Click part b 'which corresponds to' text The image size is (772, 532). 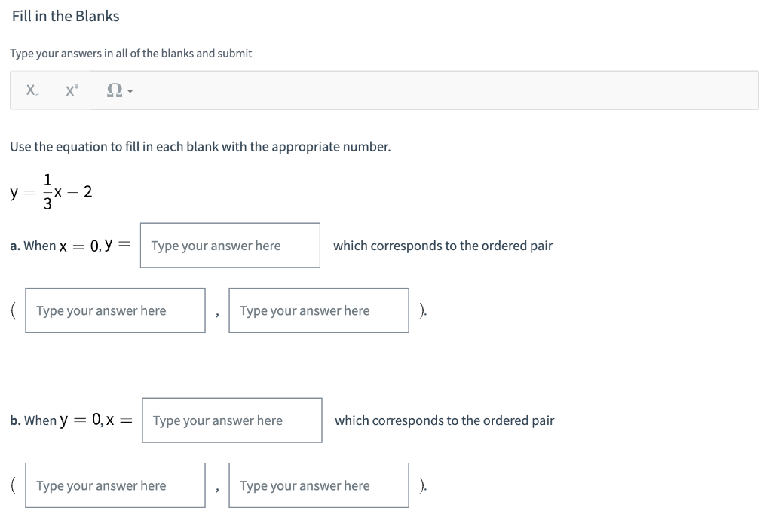(444, 420)
